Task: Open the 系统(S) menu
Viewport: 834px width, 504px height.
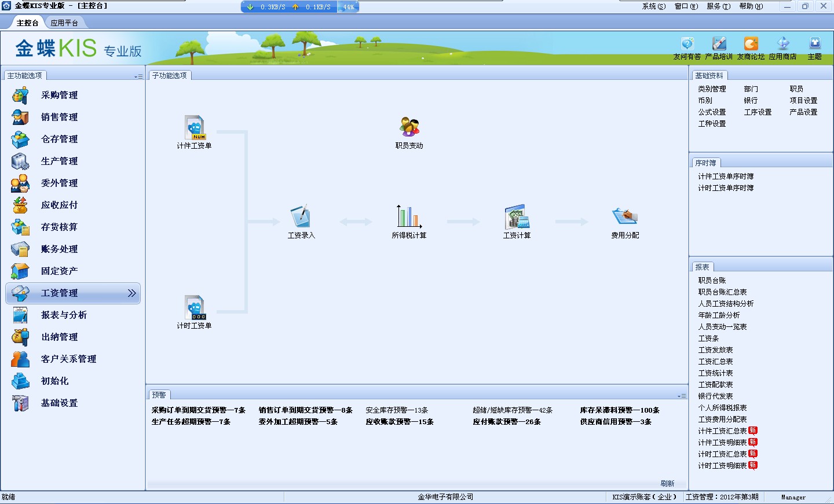Action: (x=654, y=6)
